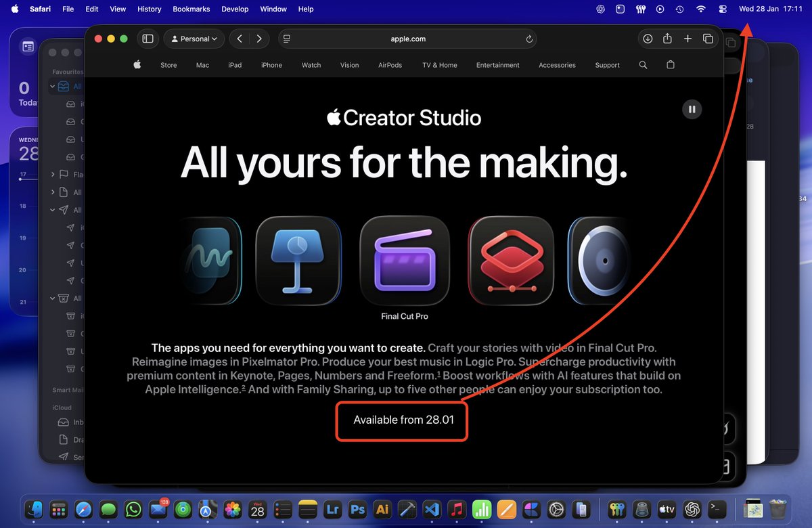Open the Develop menu
The height and width of the screenshot is (528, 812).
click(235, 9)
